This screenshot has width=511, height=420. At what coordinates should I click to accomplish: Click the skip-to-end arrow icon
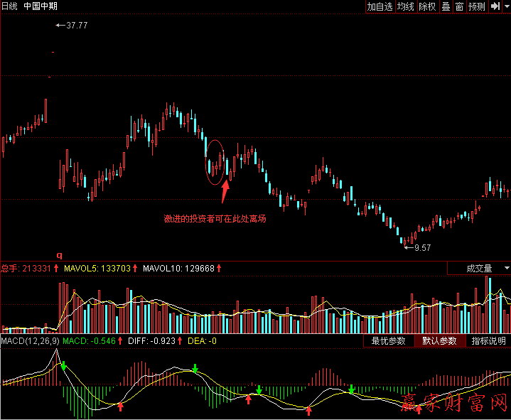pyautogui.click(x=495, y=6)
